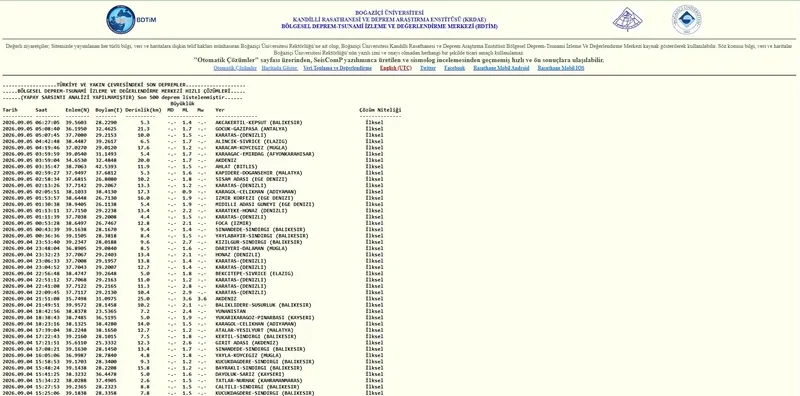Select the GIRIT ADASI (AKDENIZ) entry
This screenshot has width=800, height=396.
coord(246,343)
